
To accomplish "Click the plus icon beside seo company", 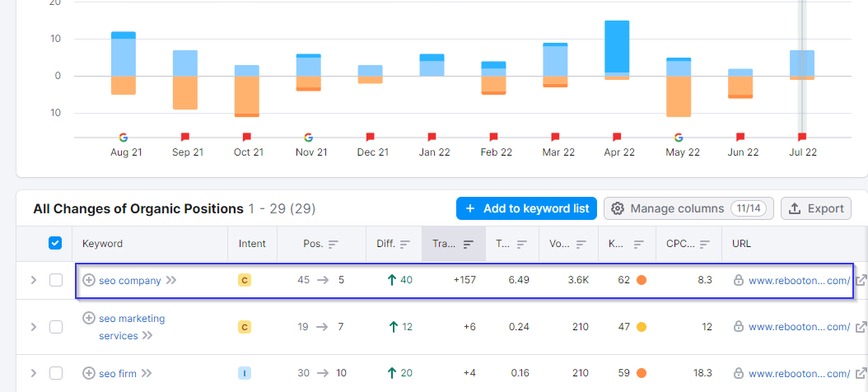I will tap(89, 280).
